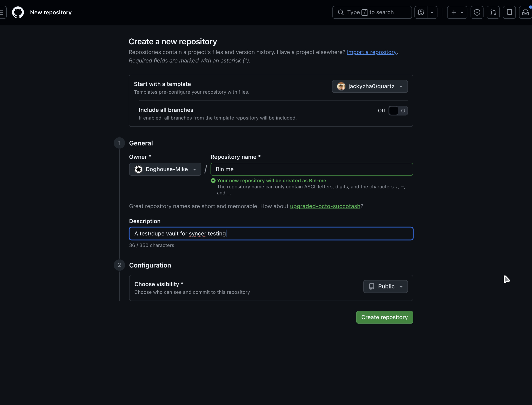Expand the jackyzha0/quartz template dropdown
The image size is (532, 405).
(370, 86)
